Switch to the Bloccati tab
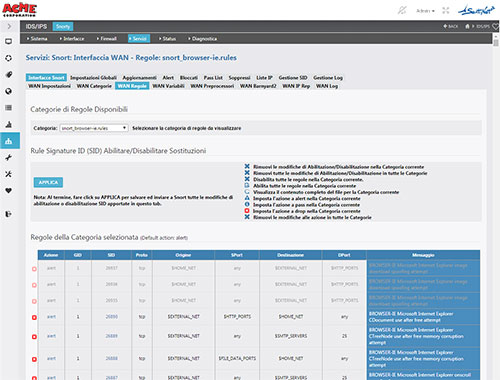Image resolution: width=500 pixels, height=380 pixels. point(189,78)
